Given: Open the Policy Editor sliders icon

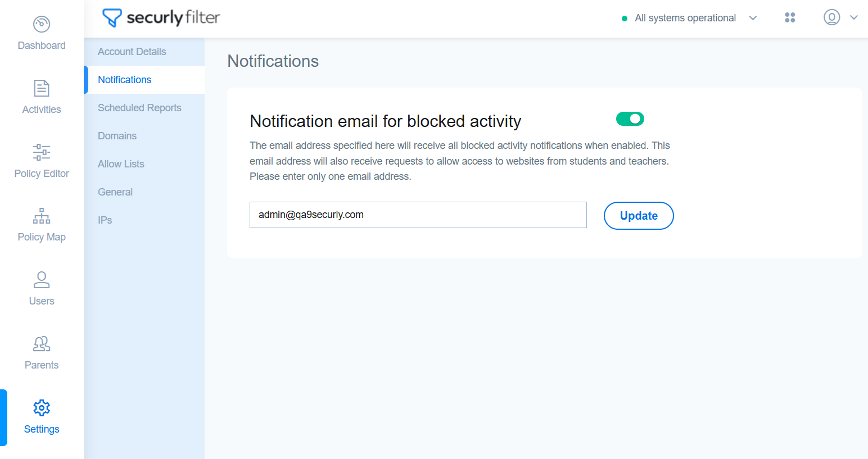Looking at the screenshot, I should (42, 152).
